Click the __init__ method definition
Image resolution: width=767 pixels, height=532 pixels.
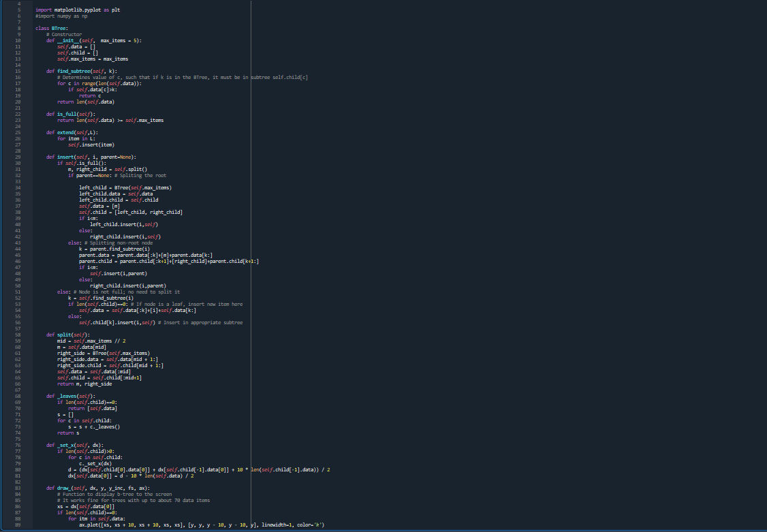coord(68,40)
